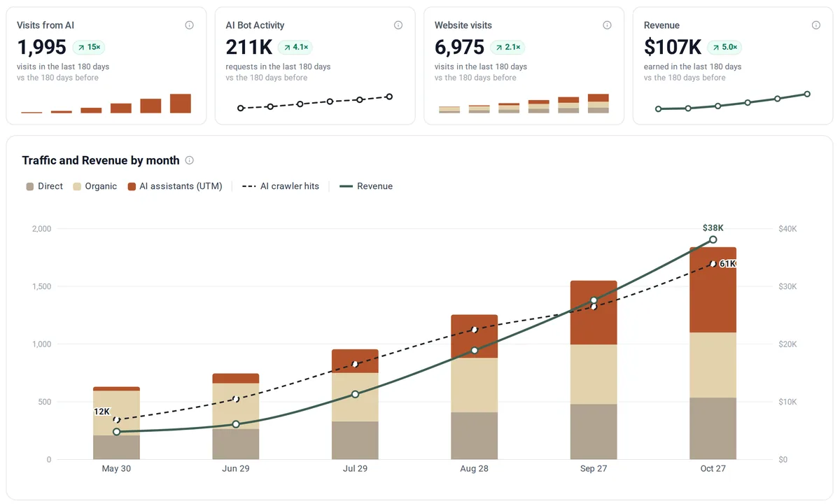The width and height of the screenshot is (840, 504).
Task: Click the Visits from AI mini bar chart
Action: pos(106,104)
